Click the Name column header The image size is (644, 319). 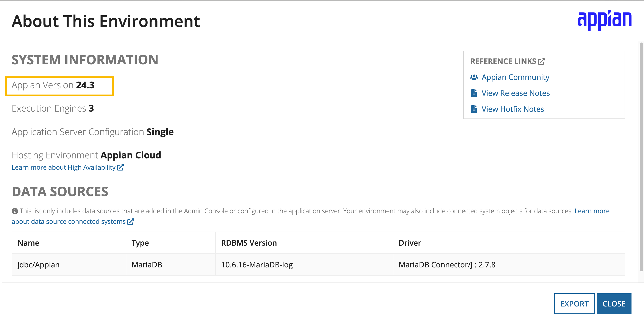[69, 243]
